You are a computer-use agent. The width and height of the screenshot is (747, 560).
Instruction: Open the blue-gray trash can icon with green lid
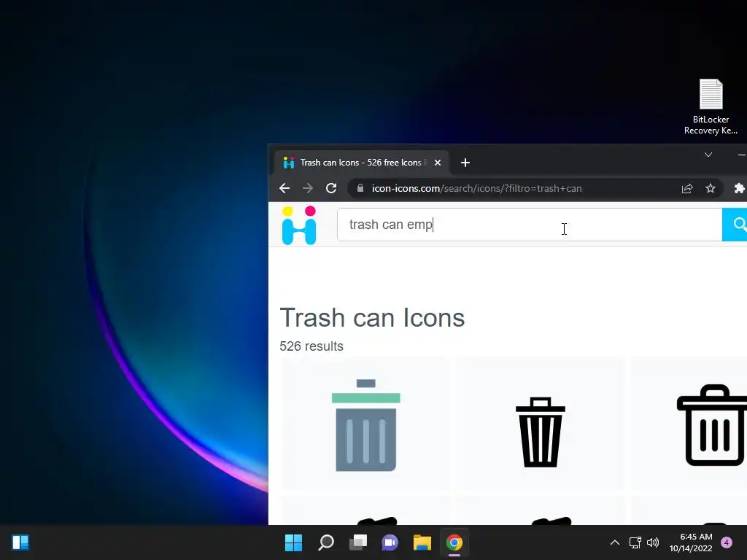[366, 425]
